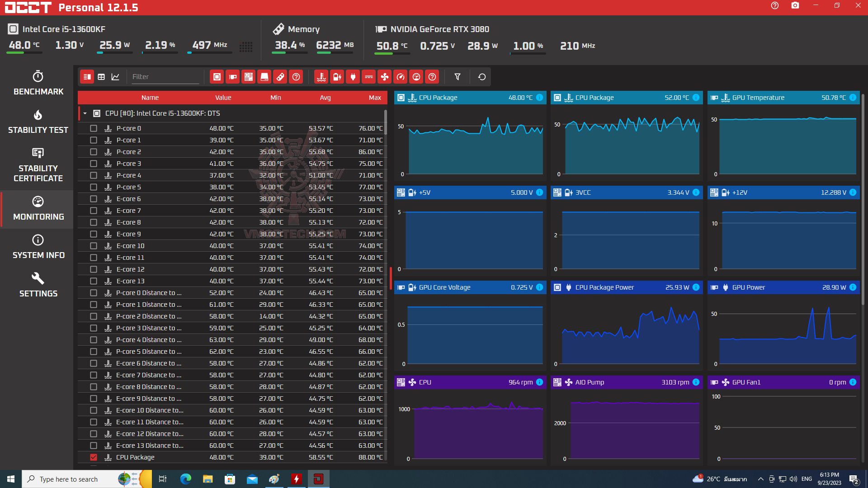The width and height of the screenshot is (868, 488).
Task: Take a screenshot with camera icon
Action: click(x=795, y=6)
